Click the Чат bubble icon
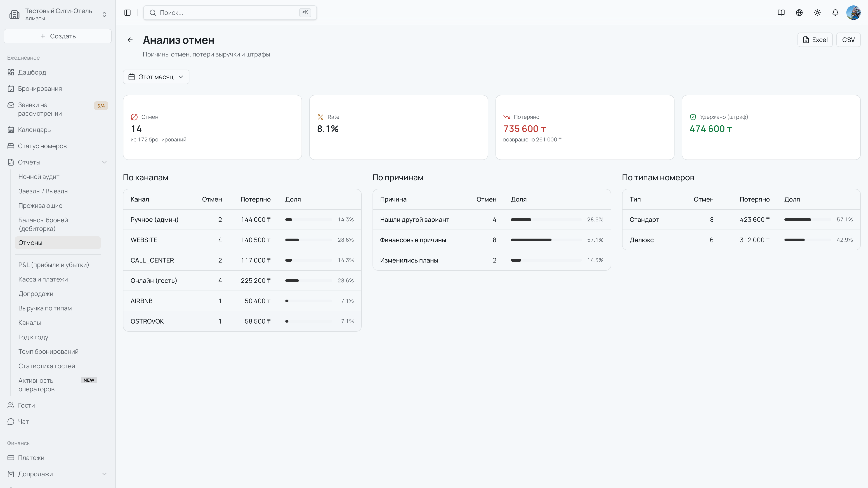Screen dimensions: 868x488 click(11, 422)
